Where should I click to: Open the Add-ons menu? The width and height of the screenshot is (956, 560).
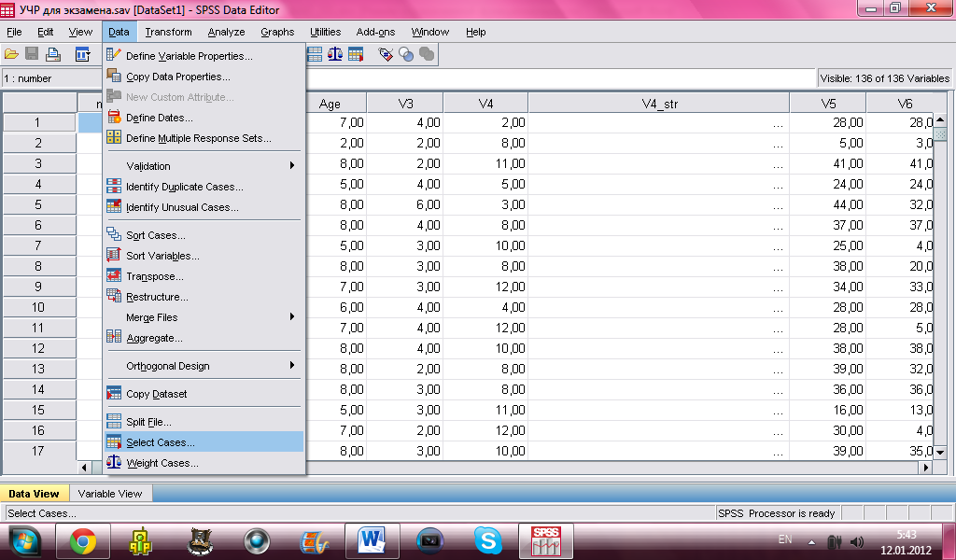(375, 32)
